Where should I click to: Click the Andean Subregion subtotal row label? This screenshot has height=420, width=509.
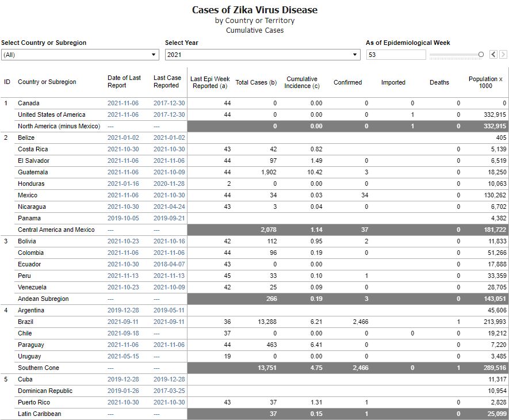pyautogui.click(x=43, y=299)
